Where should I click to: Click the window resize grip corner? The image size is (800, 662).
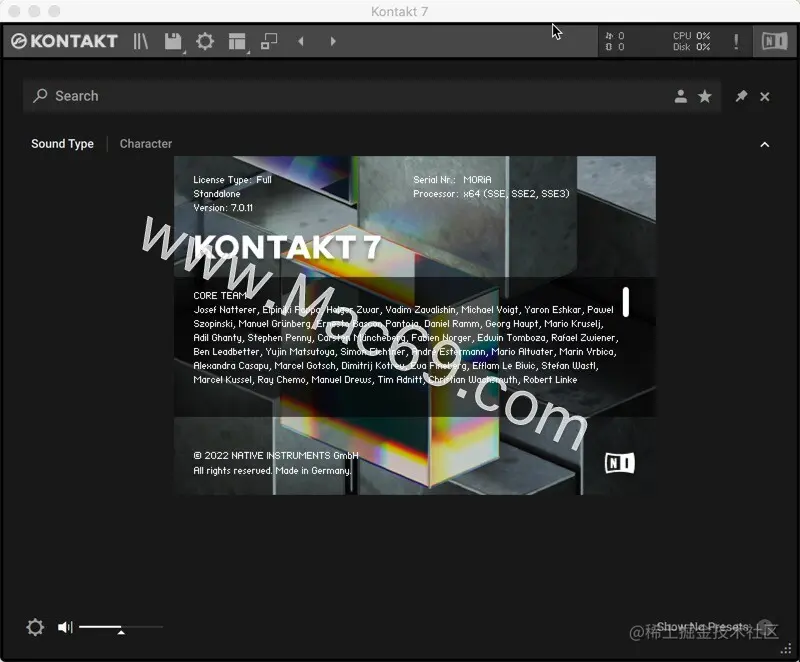click(x=786, y=649)
